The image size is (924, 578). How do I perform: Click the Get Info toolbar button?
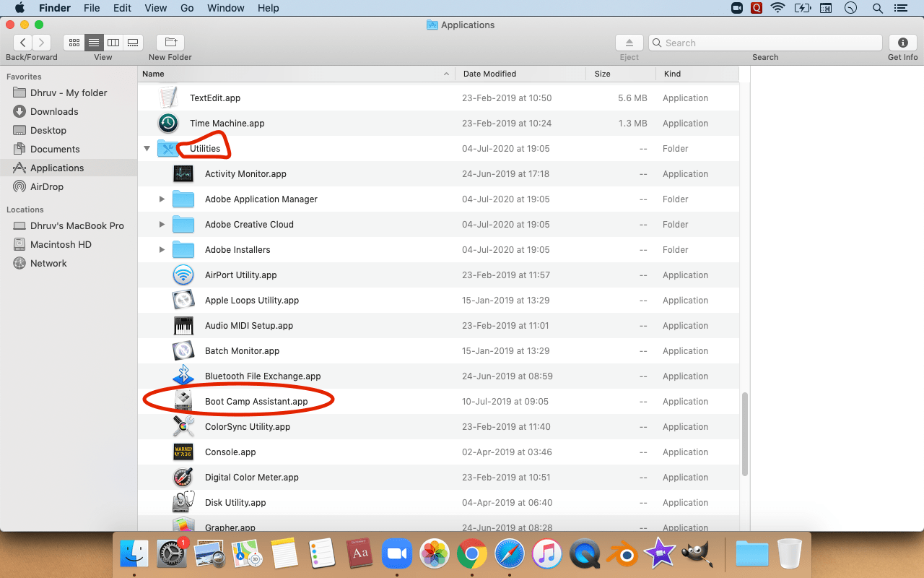(902, 43)
